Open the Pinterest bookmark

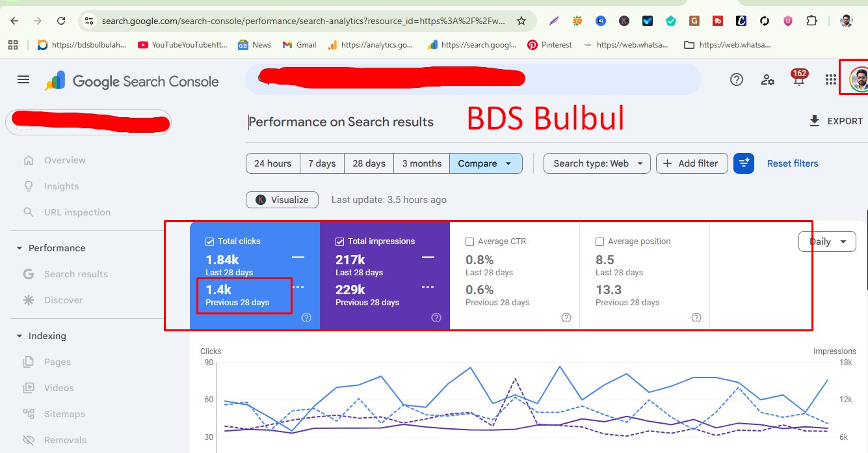coord(549,45)
